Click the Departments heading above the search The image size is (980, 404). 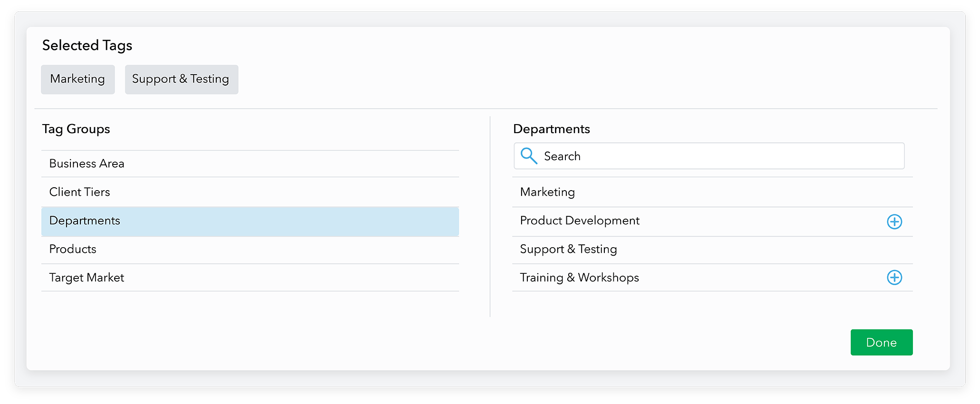tap(552, 129)
